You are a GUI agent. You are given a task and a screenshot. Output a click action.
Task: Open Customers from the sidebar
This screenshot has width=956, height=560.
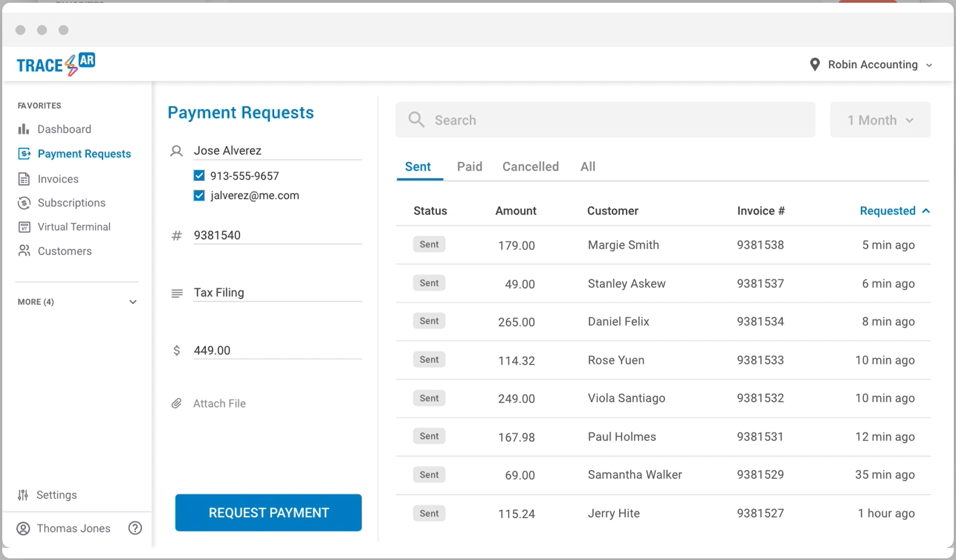(64, 251)
